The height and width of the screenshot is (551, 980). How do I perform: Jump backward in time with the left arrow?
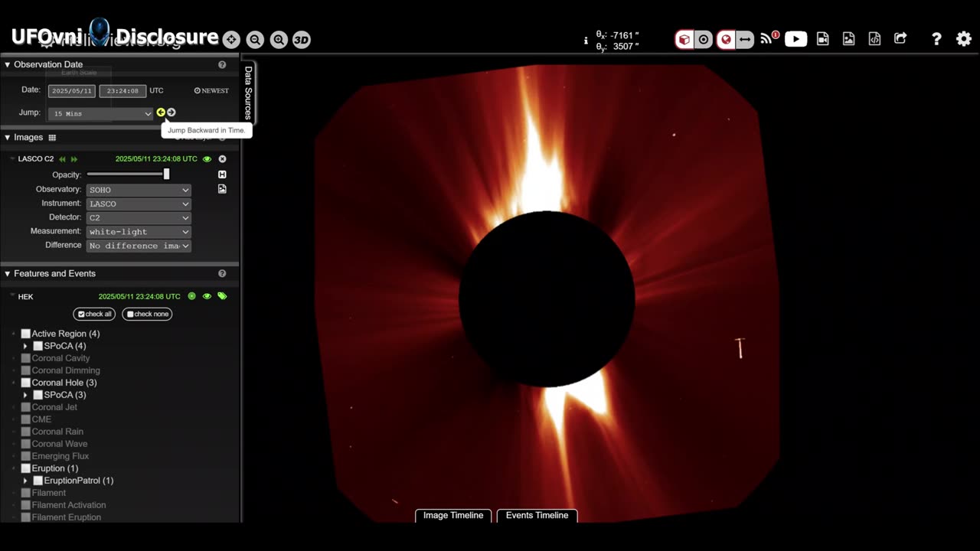[x=161, y=112]
